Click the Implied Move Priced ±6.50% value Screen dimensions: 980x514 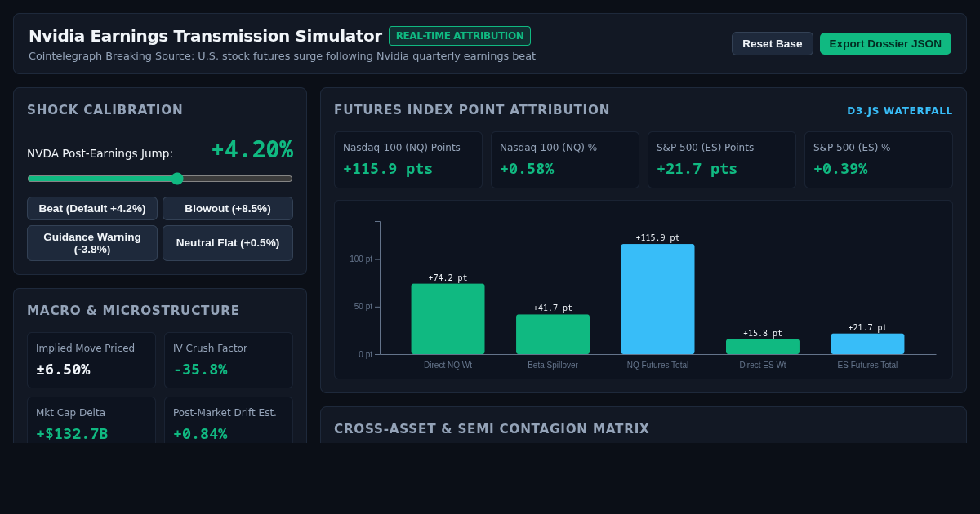tap(63, 370)
